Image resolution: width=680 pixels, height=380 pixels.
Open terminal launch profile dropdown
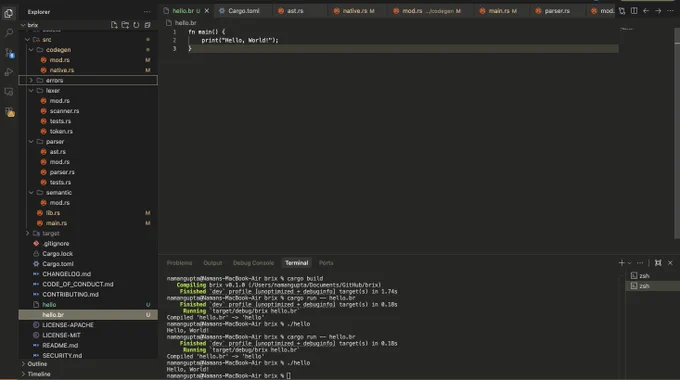click(x=630, y=263)
